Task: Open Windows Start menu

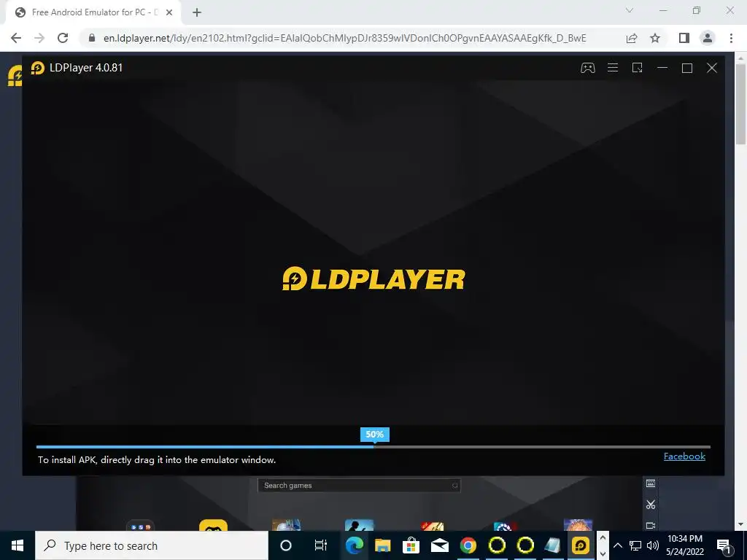Action: point(18,545)
